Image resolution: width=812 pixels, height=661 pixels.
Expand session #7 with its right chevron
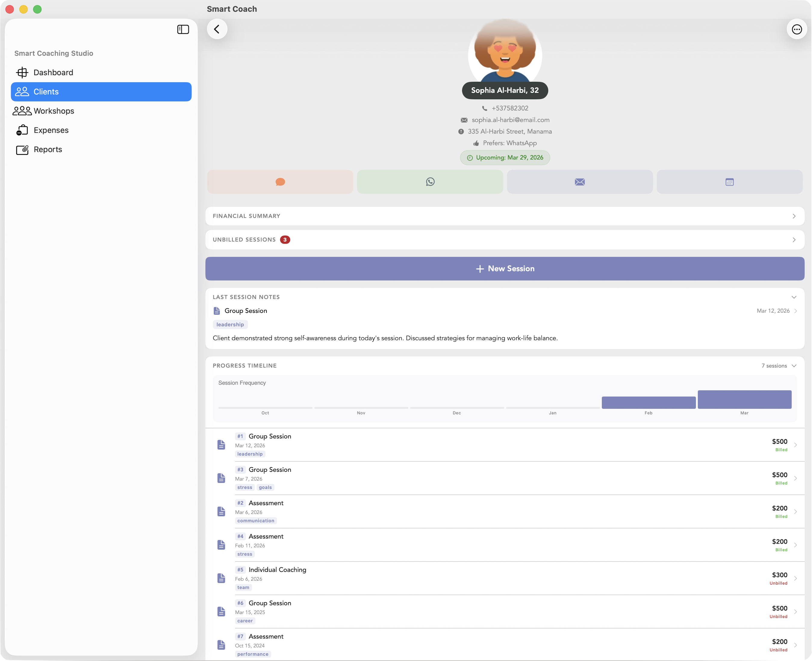point(795,645)
